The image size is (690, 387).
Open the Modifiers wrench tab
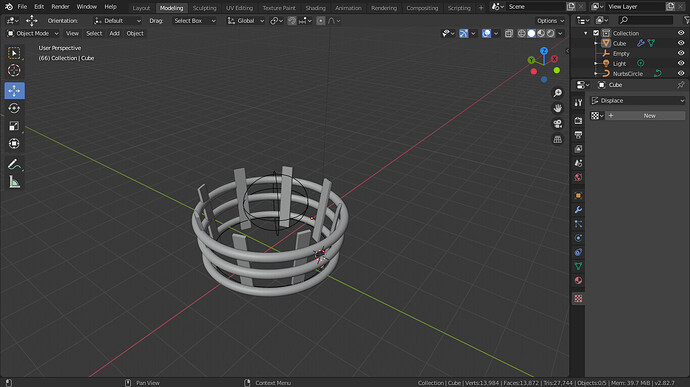578,210
